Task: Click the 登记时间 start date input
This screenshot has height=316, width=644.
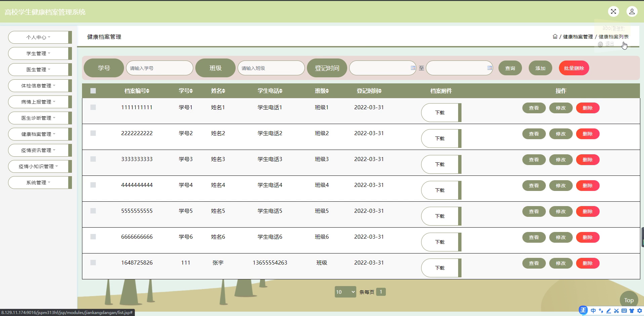Action: click(383, 68)
